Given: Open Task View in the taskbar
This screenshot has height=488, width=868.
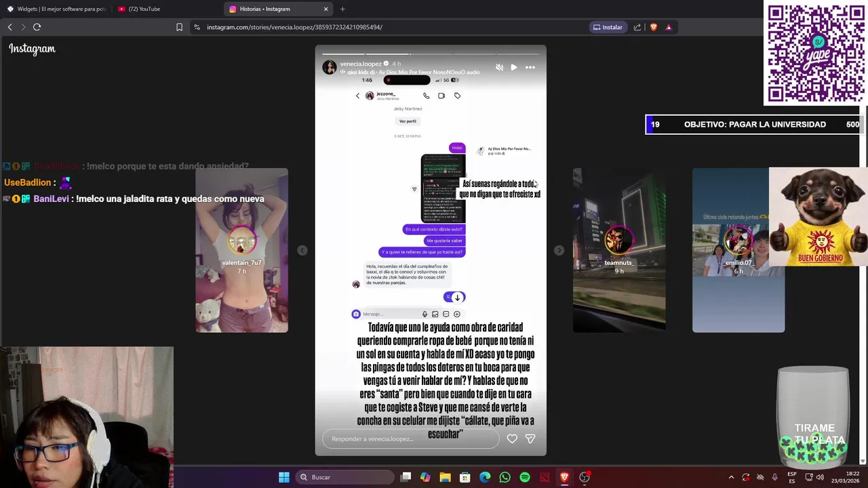Looking at the screenshot, I should click(406, 477).
